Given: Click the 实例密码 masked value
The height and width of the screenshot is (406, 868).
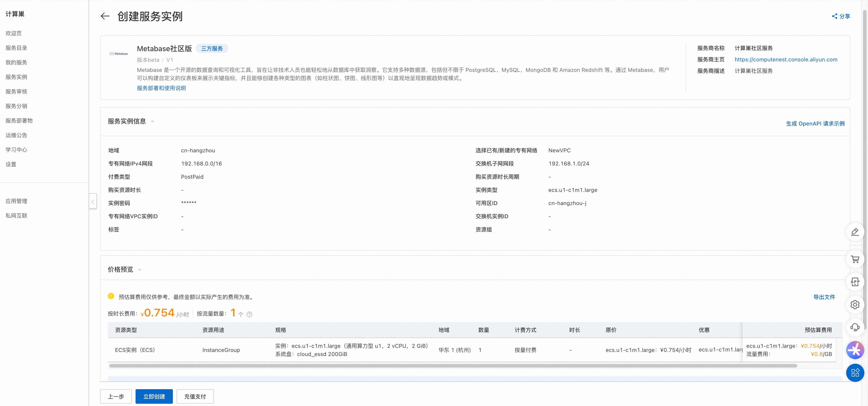Looking at the screenshot, I should 188,203.
